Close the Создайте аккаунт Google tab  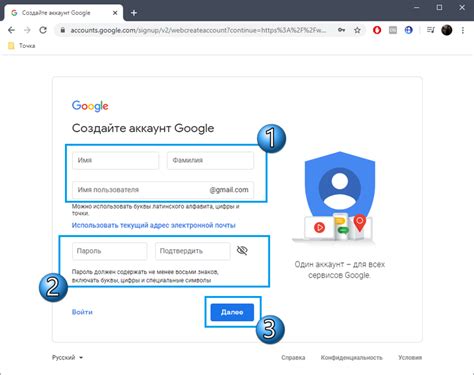coord(115,13)
